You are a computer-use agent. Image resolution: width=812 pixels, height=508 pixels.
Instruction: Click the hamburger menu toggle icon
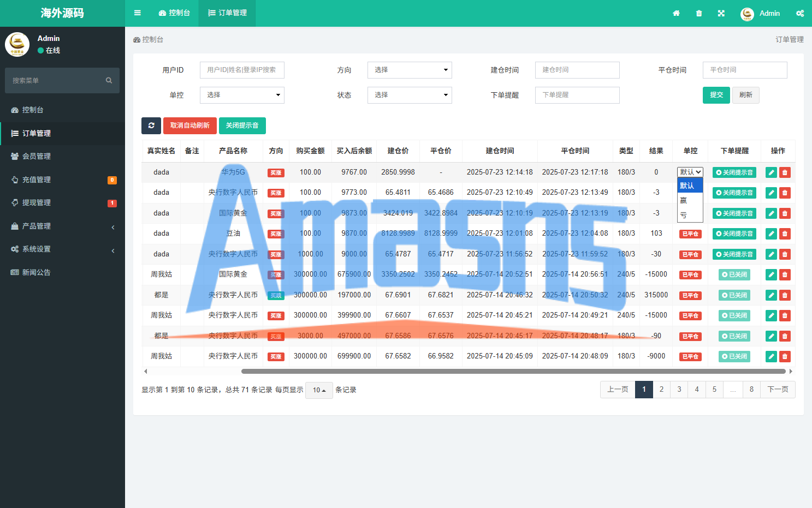pos(138,13)
